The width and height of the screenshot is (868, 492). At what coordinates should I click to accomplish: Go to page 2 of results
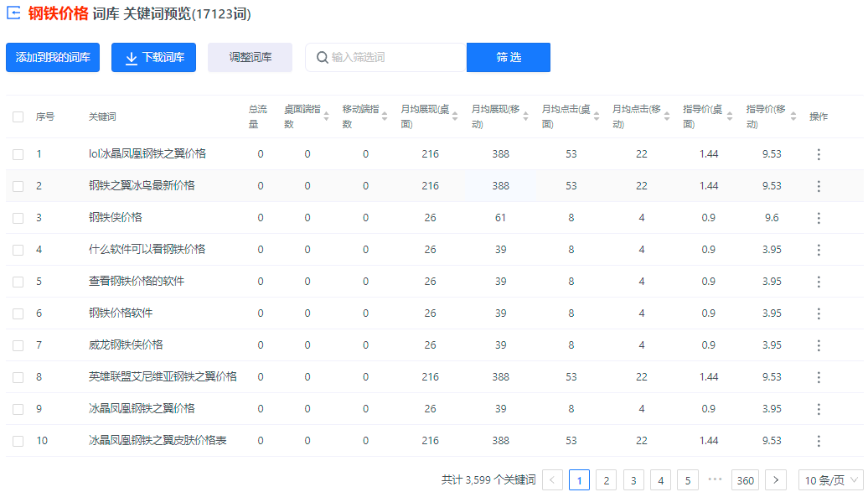click(x=606, y=480)
